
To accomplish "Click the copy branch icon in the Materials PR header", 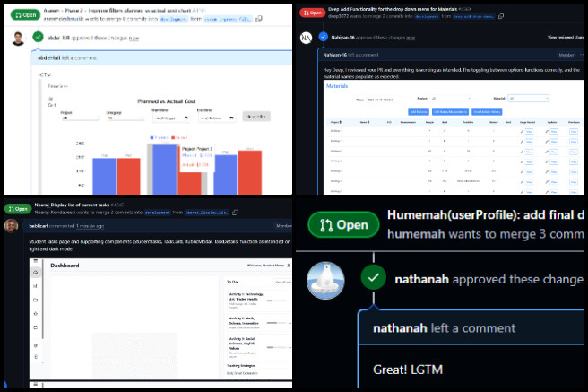I will [501, 16].
